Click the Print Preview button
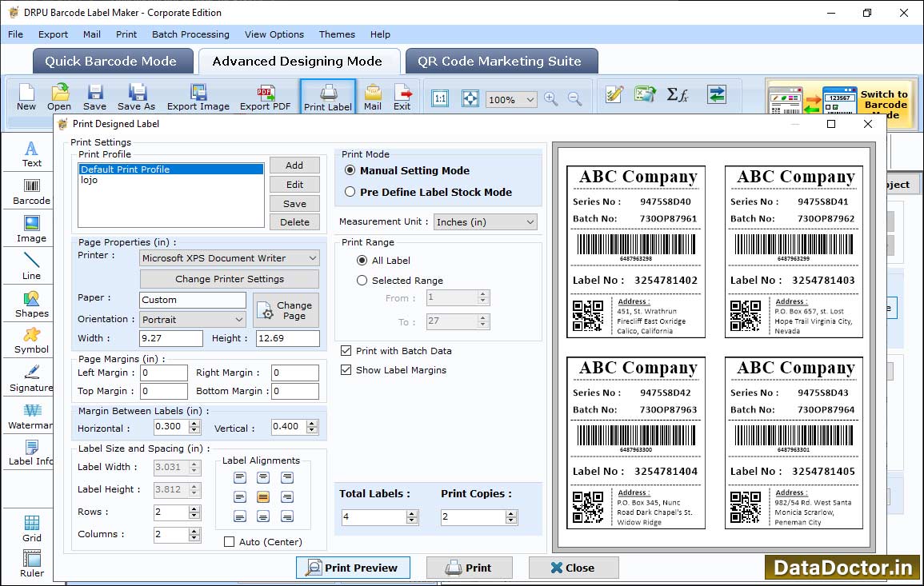This screenshot has height=586, width=924. pyautogui.click(x=353, y=568)
